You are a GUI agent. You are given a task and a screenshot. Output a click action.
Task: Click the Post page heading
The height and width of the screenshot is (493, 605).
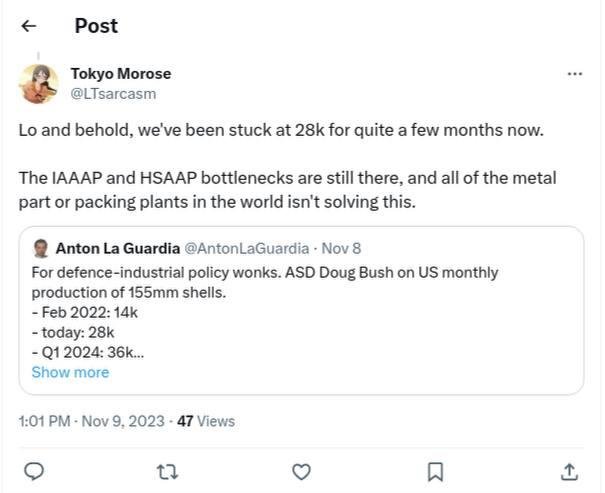96,27
